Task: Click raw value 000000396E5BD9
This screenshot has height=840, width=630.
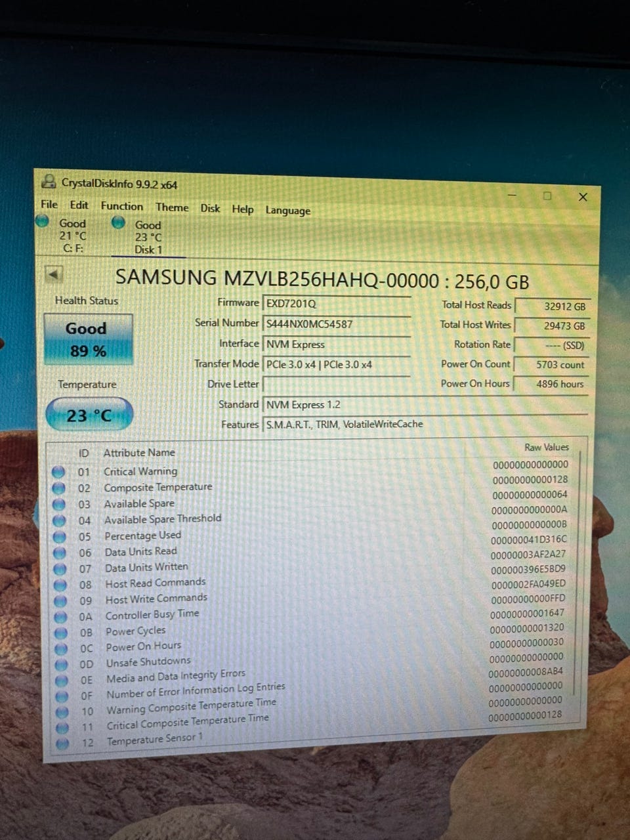Action: (x=528, y=569)
